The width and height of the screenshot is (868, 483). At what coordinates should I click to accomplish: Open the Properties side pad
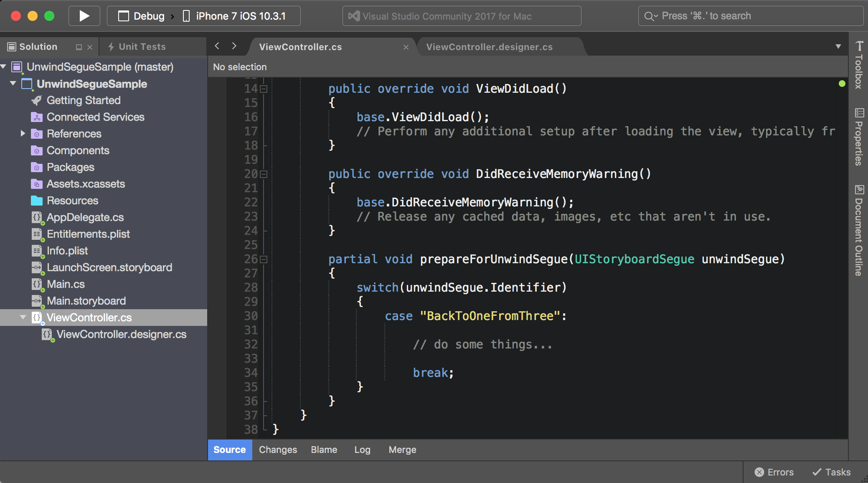(859, 137)
